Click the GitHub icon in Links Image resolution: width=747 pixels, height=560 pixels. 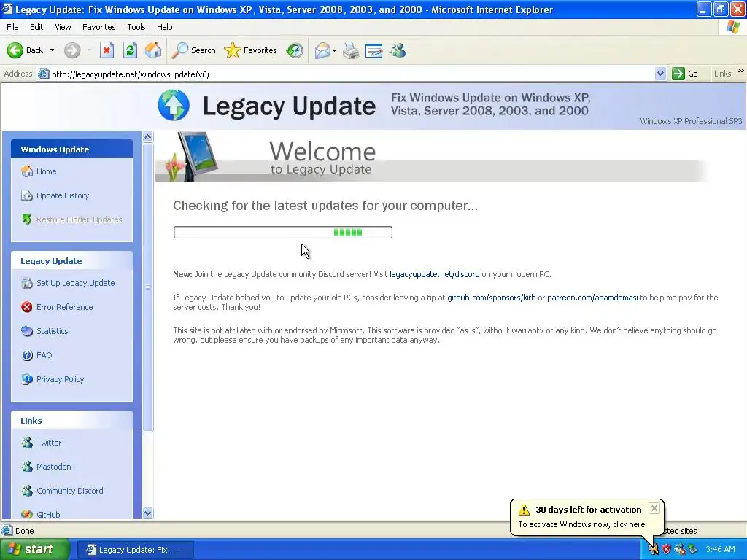27,514
